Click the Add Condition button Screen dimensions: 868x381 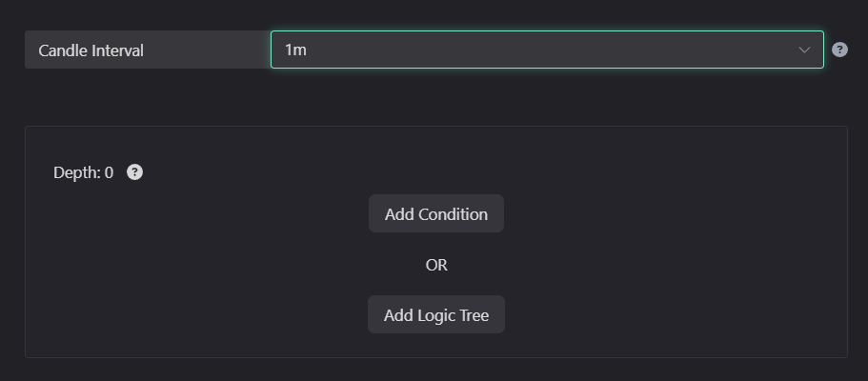point(436,213)
